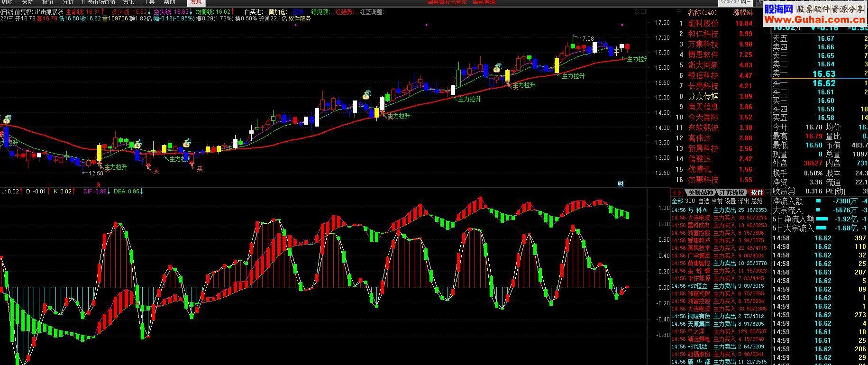Click the DEA: 0.95 indicator label
The width and height of the screenshot is (868, 365).
(128, 192)
